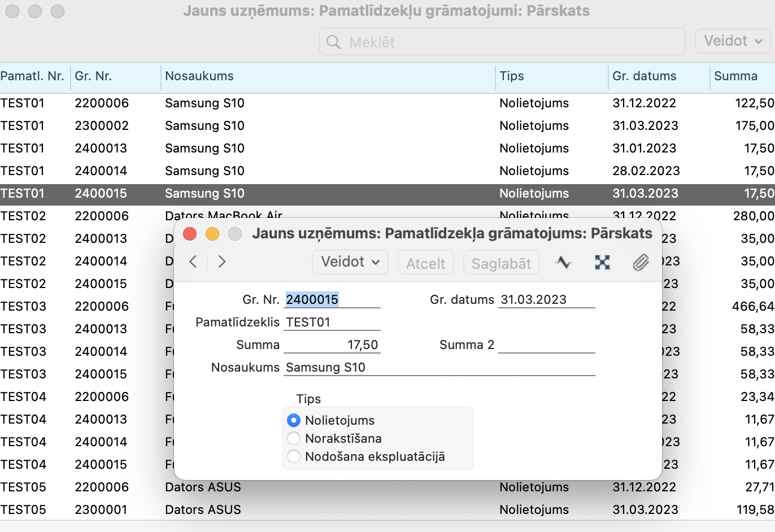Click the expand window icon in dialog toolbar
This screenshot has width=775, height=532.
coord(602,262)
